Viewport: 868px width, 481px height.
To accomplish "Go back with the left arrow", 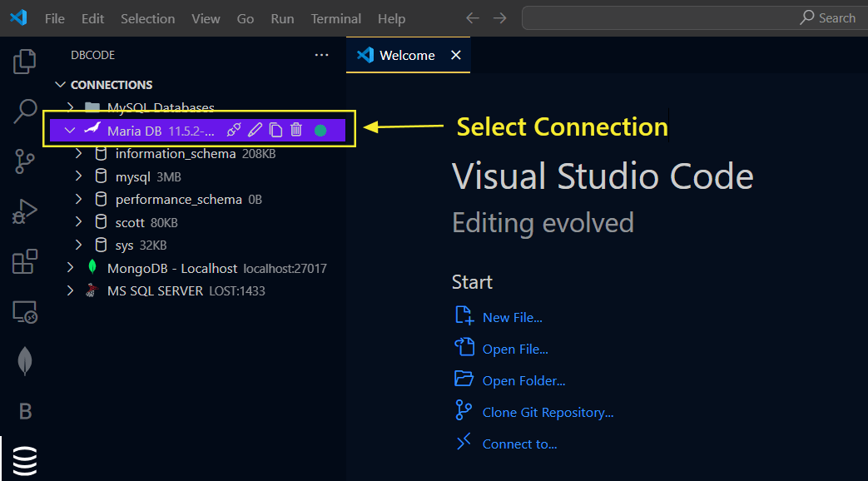I will [472, 18].
